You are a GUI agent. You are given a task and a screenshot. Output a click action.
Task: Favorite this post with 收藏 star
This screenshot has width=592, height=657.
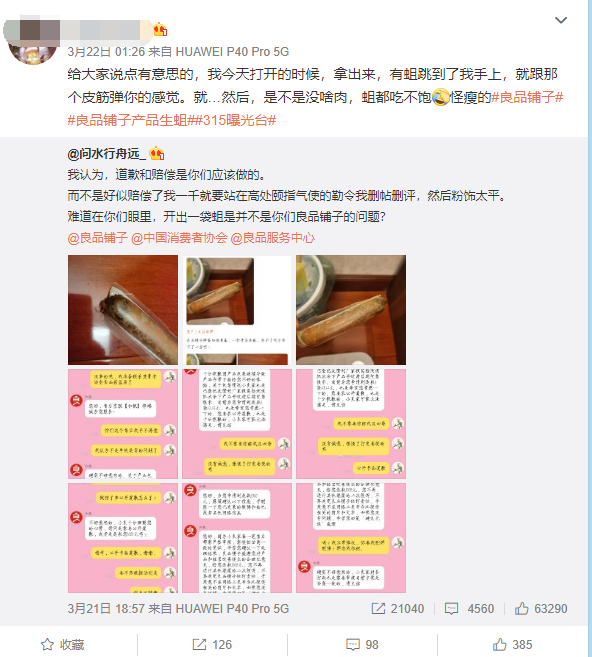point(63,644)
